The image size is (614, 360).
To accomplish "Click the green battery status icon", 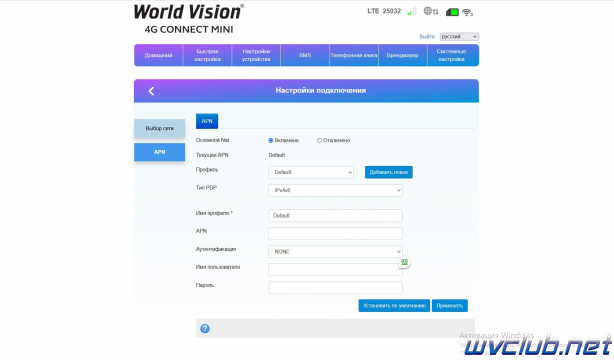I will pos(452,12).
